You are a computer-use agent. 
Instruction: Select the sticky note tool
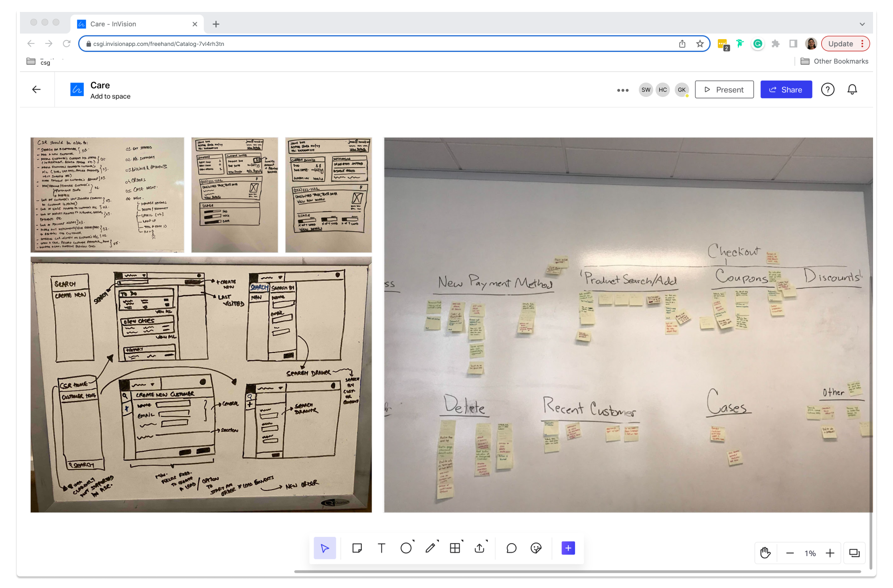click(x=357, y=548)
